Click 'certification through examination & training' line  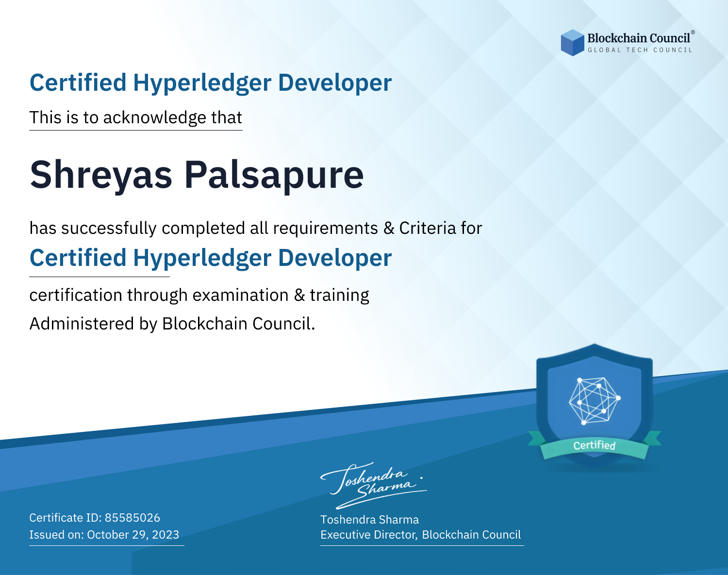tap(199, 295)
